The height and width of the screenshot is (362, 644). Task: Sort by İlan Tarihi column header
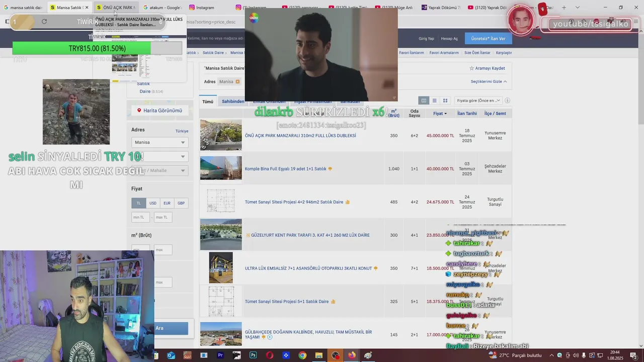click(x=467, y=114)
